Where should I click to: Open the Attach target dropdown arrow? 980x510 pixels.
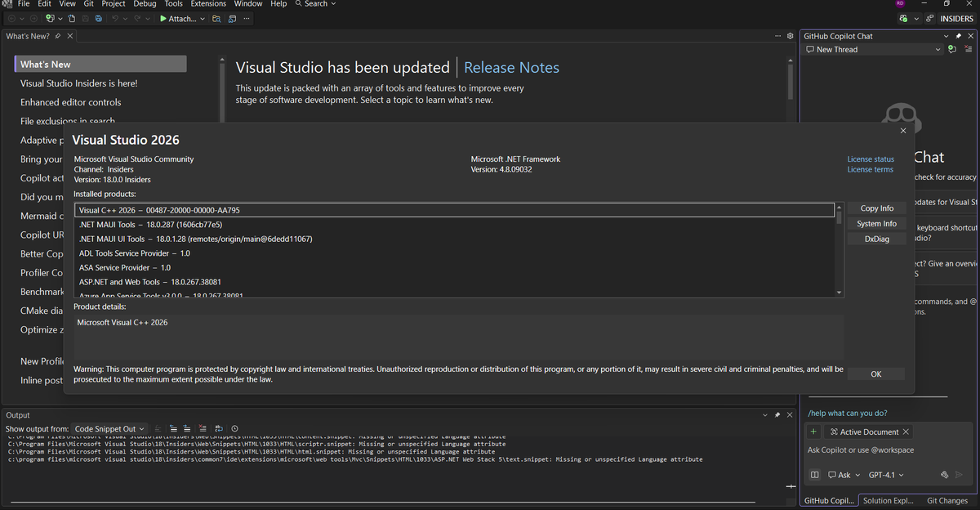click(x=203, y=19)
